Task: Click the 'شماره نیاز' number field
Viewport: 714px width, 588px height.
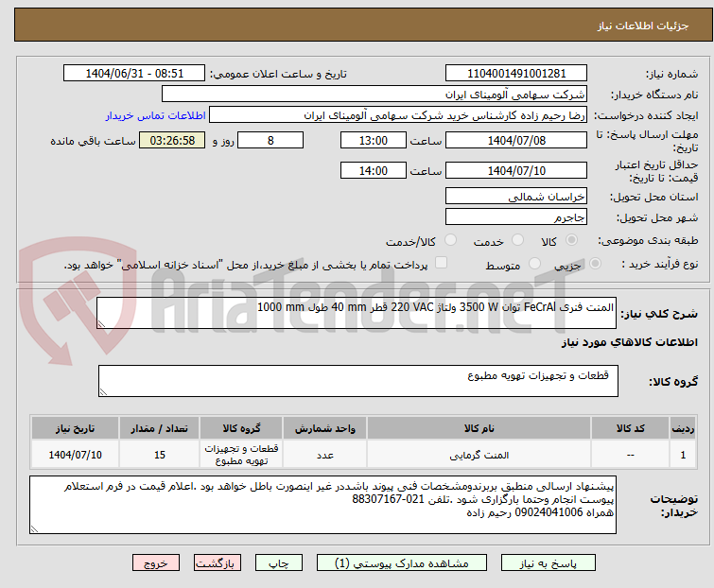Action: [x=515, y=74]
